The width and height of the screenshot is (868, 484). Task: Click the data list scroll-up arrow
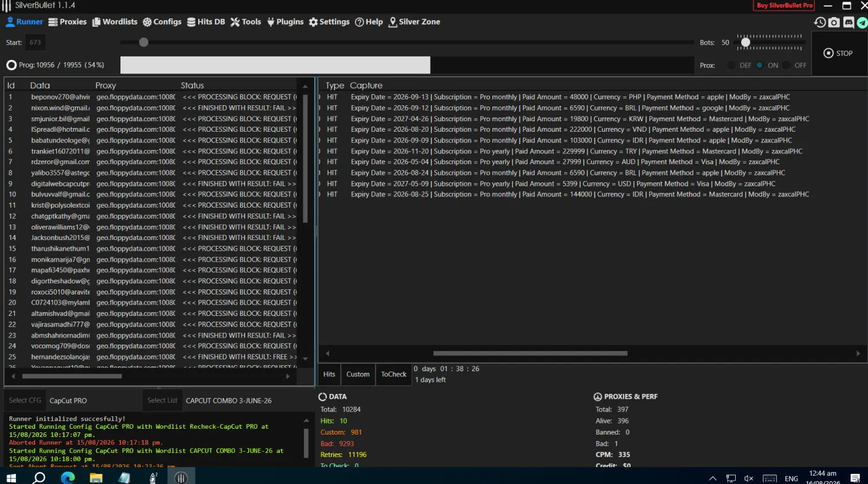[305, 86]
